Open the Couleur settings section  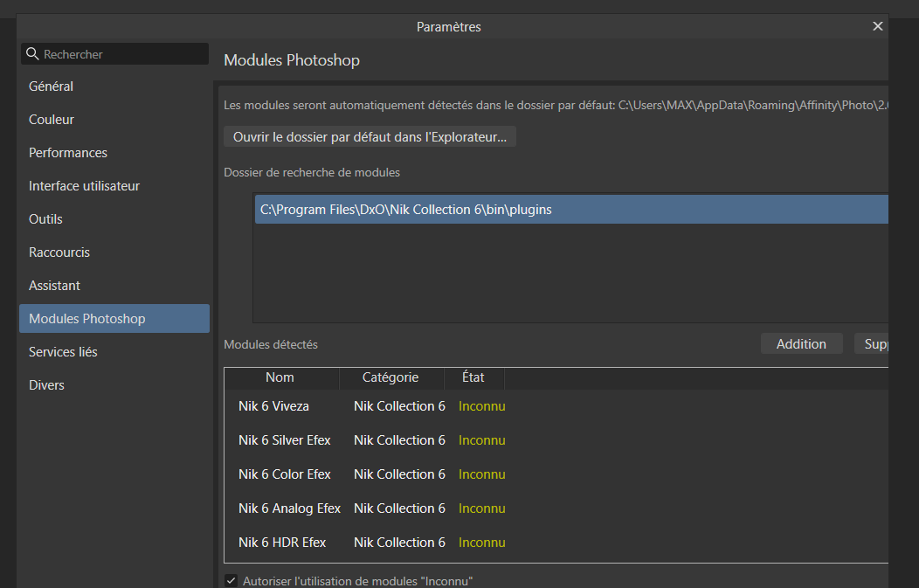114,120
